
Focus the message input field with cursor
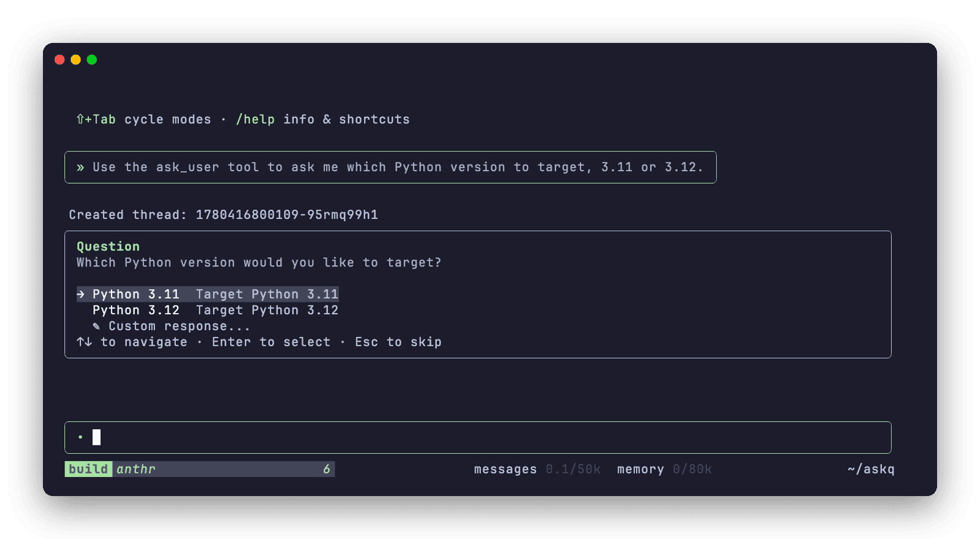[478, 438]
